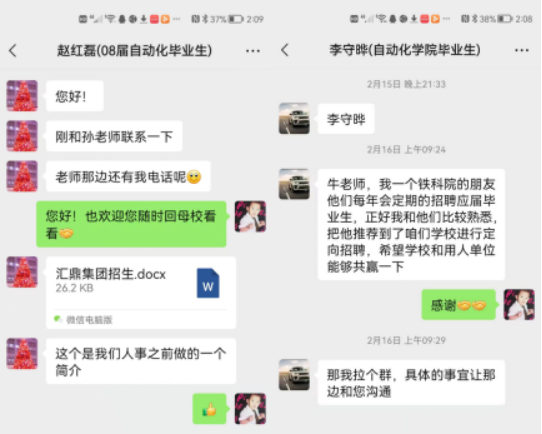This screenshot has width=542, height=434.
Task: Open more options in 赵红磊 chat
Action: (x=253, y=51)
